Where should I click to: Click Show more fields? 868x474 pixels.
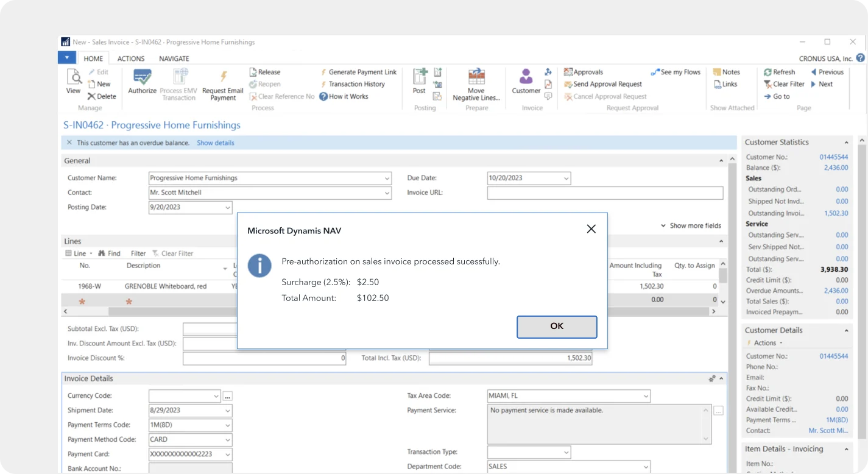[x=691, y=225]
